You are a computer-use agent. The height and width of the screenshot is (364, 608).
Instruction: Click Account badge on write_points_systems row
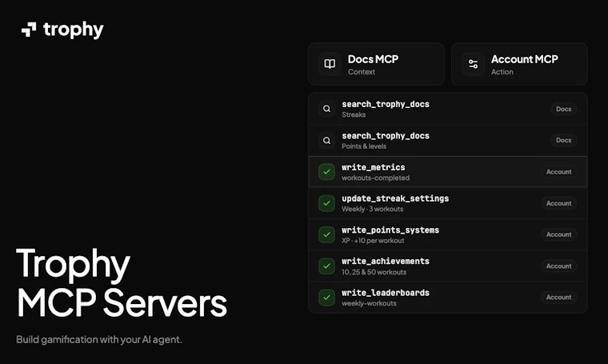tap(558, 234)
